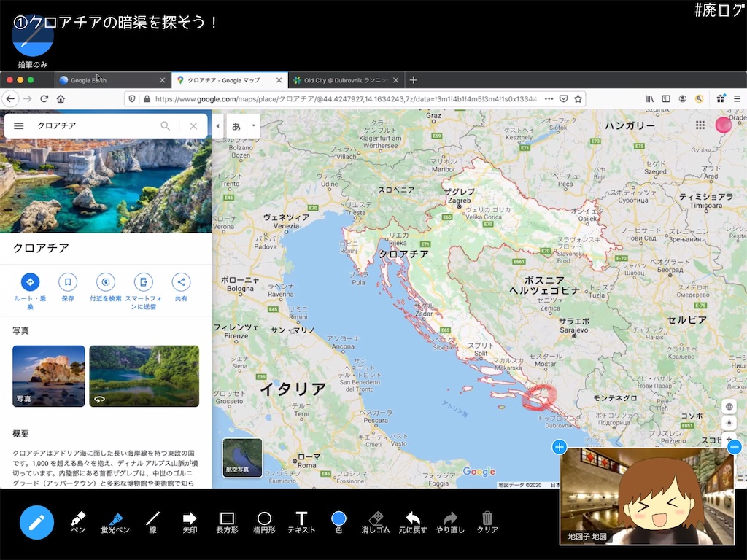747x560 pixels.
Task: Select the 消しゴム eraser tool
Action: click(x=376, y=522)
